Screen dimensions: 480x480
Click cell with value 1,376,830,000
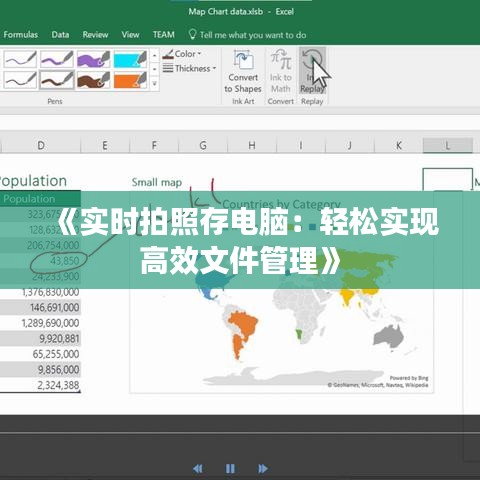40,292
